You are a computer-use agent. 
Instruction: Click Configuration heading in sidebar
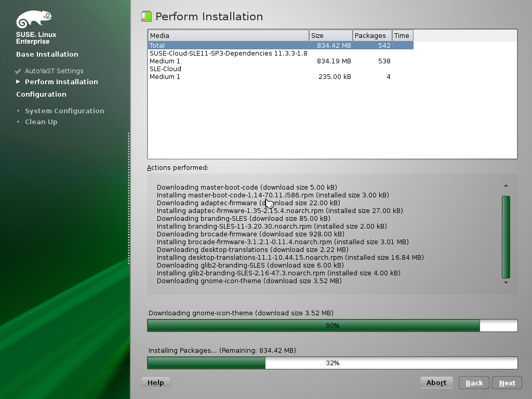point(42,95)
